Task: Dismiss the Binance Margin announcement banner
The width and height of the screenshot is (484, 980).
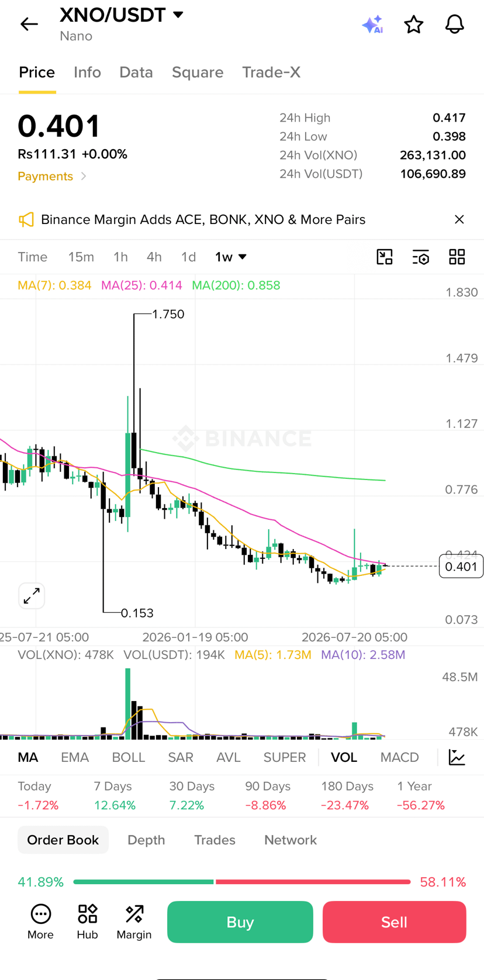Action: coord(459,219)
